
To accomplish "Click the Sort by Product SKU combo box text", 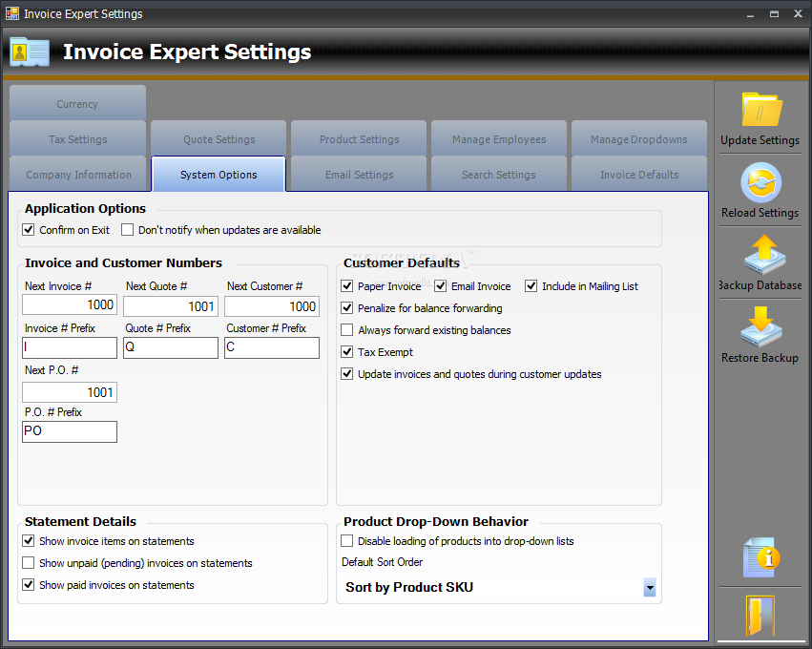I will coord(409,587).
